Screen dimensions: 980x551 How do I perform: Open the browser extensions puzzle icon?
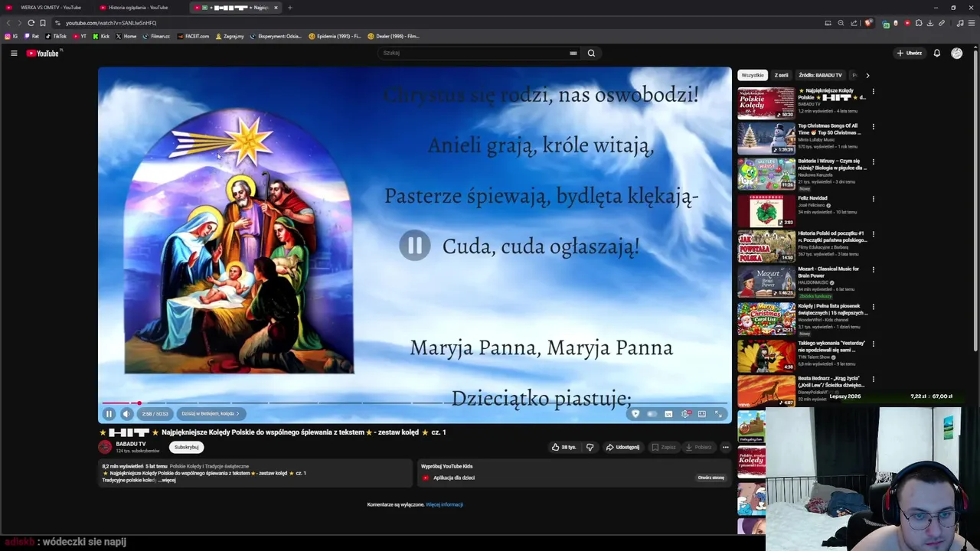(x=919, y=23)
